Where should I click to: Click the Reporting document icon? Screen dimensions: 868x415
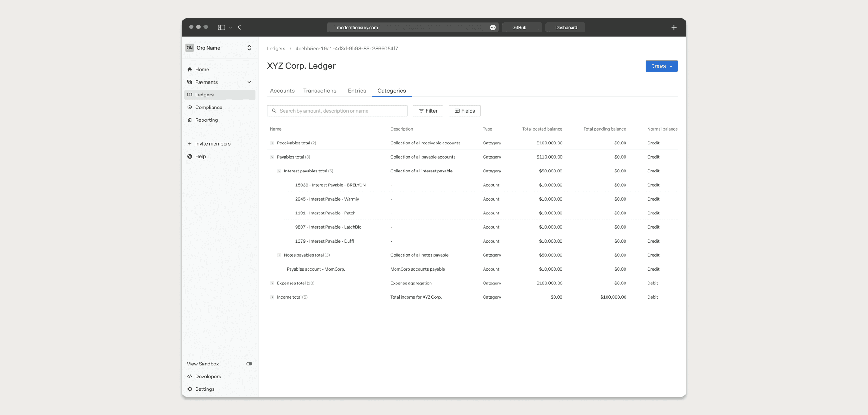tap(190, 120)
